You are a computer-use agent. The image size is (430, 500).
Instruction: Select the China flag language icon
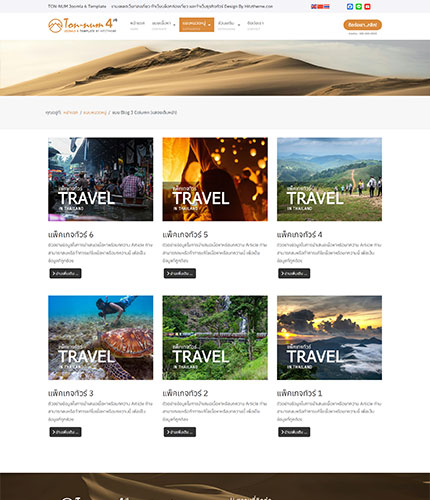tap(320, 7)
